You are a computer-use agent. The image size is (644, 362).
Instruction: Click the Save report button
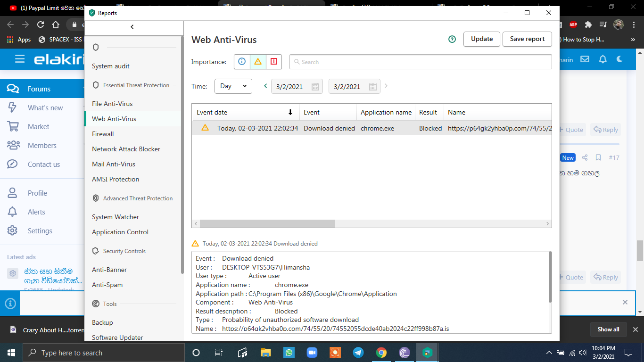click(x=527, y=39)
